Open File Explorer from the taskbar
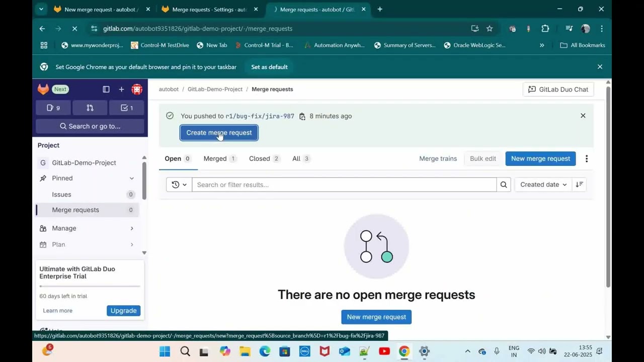Screen dimensions: 644x362 (x=245, y=351)
